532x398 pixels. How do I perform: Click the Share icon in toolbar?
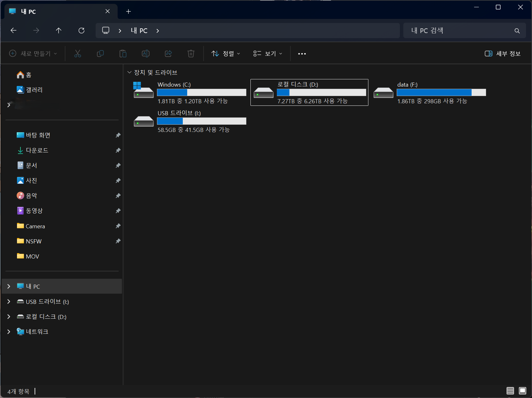click(x=168, y=54)
